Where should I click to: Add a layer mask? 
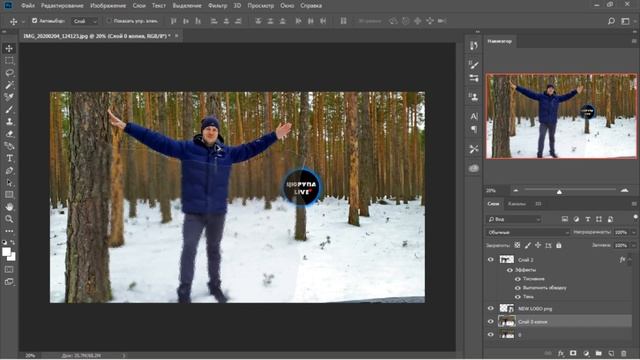point(573,353)
